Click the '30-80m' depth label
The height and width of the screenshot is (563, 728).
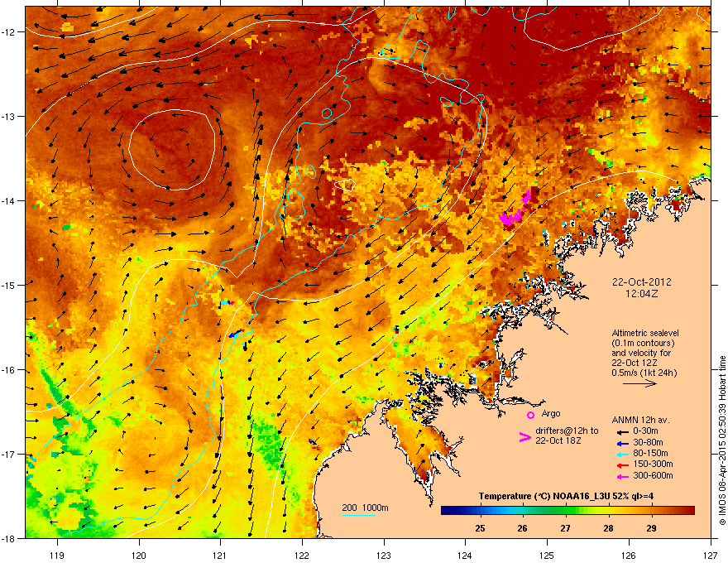click(x=648, y=443)
